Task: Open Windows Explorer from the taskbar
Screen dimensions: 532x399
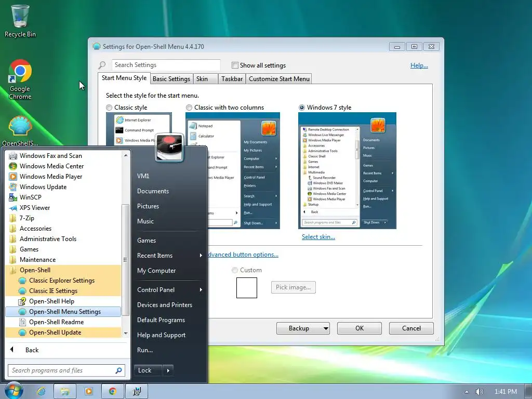Action: [65, 392]
